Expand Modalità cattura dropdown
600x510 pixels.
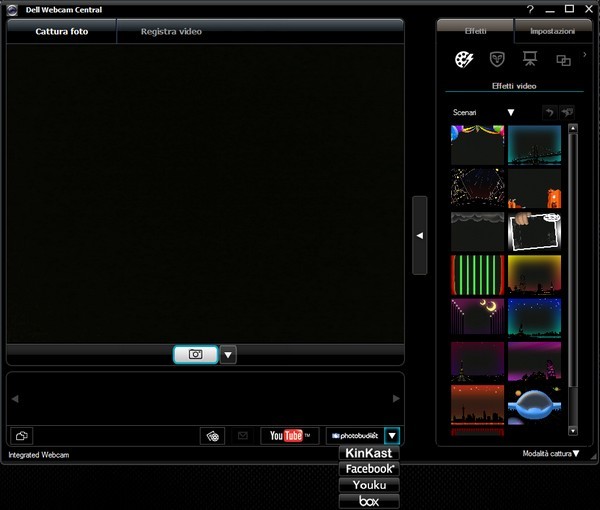coord(551,453)
